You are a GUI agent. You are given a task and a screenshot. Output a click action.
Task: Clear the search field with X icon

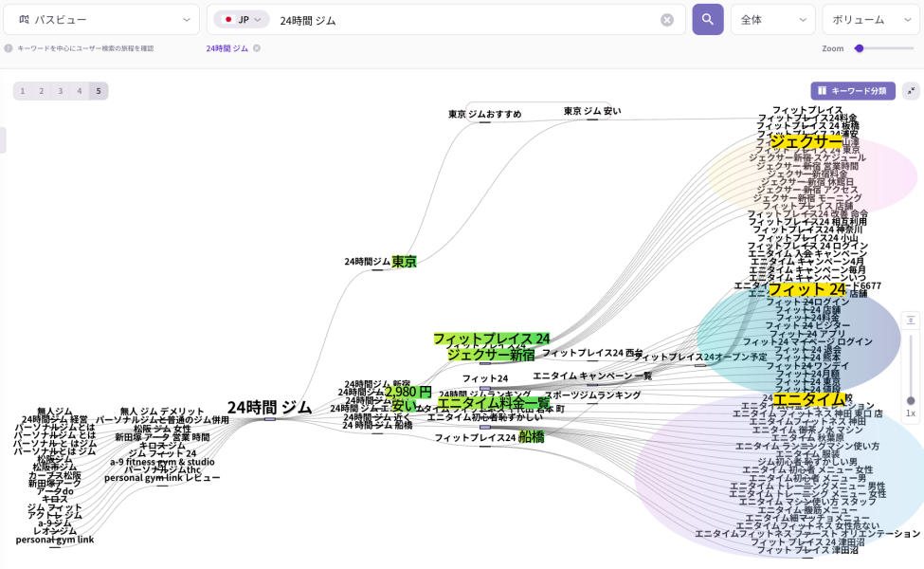coord(667,20)
